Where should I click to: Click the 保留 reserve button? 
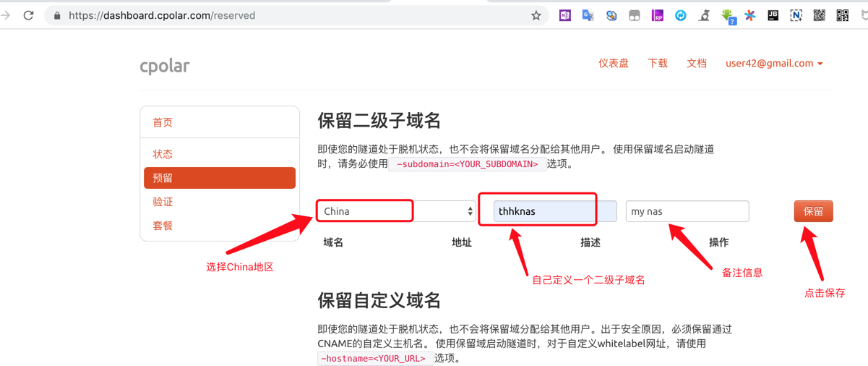click(x=813, y=211)
